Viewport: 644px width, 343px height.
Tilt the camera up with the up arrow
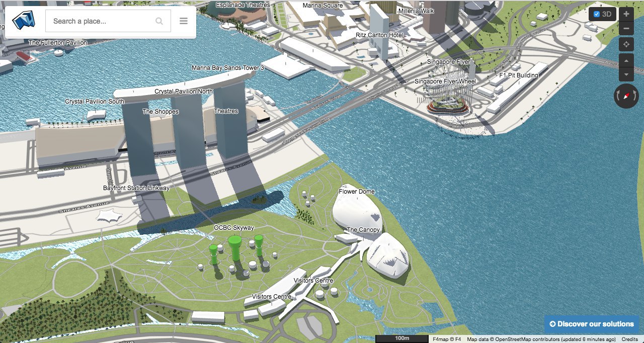tap(626, 61)
